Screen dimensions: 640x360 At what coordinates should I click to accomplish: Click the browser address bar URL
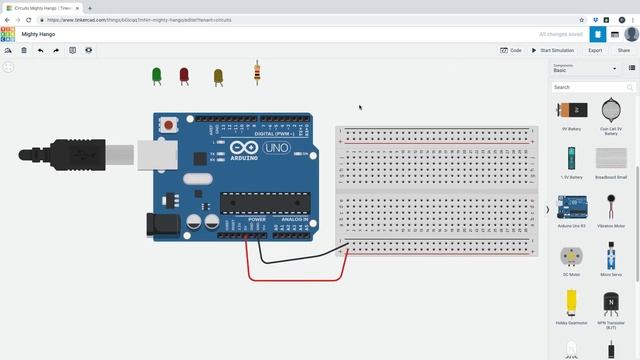[x=139, y=20]
